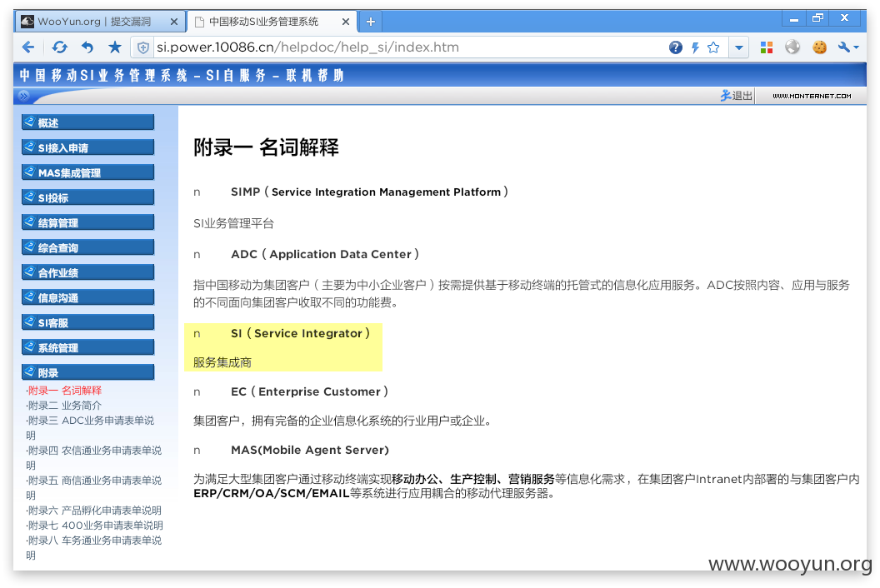Reload the page with the refresh icon
The width and height of the screenshot is (880, 588).
tap(59, 47)
